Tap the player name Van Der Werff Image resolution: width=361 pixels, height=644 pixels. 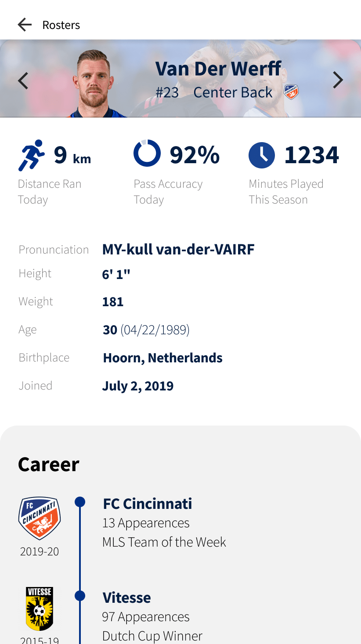(218, 69)
